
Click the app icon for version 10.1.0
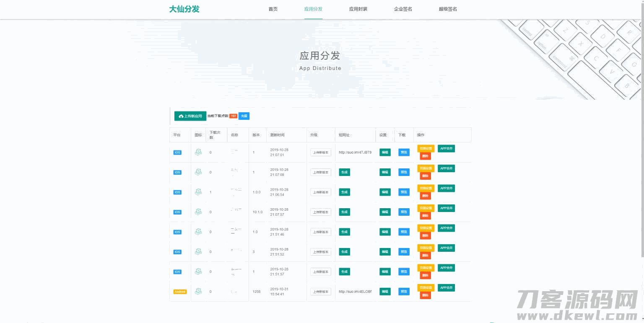(198, 212)
